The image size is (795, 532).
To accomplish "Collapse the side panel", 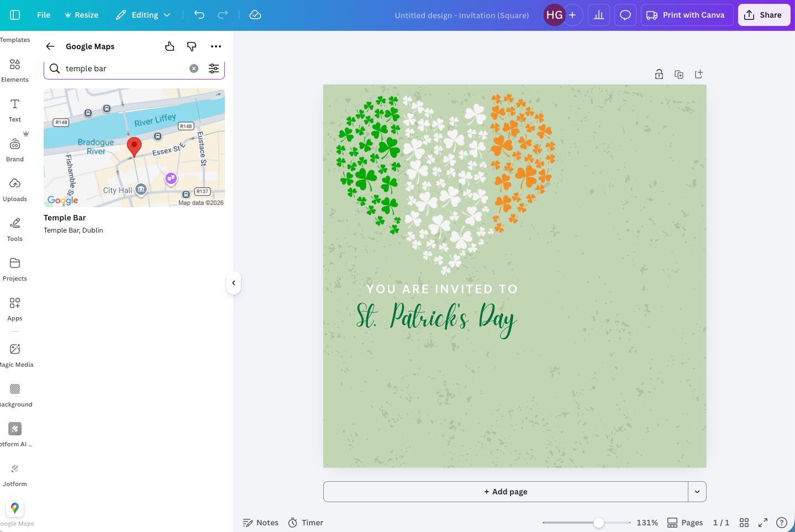I will pyautogui.click(x=234, y=283).
